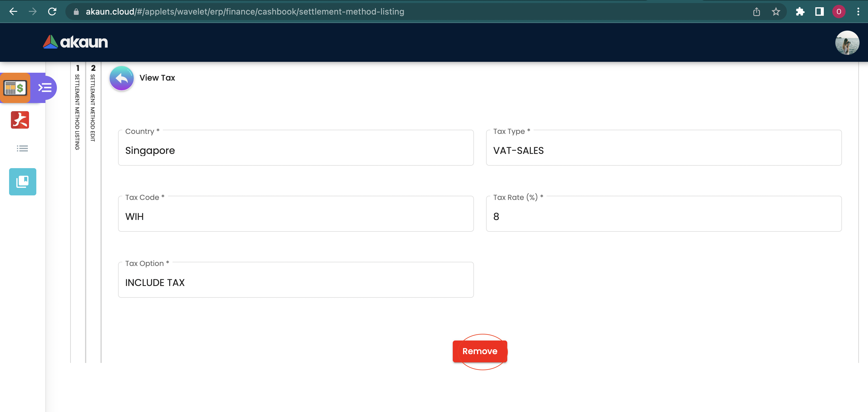Image resolution: width=868 pixels, height=412 pixels.
Task: Open the user profile avatar
Action: (x=847, y=42)
